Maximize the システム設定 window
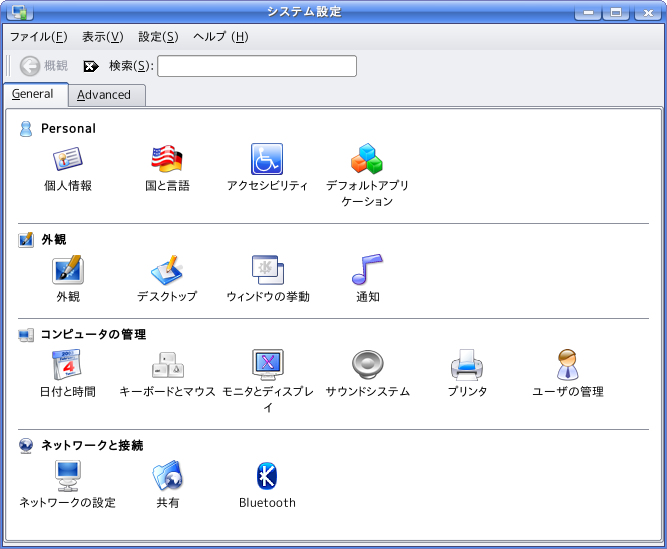Viewport: 667px width, 549px height. 616,12
